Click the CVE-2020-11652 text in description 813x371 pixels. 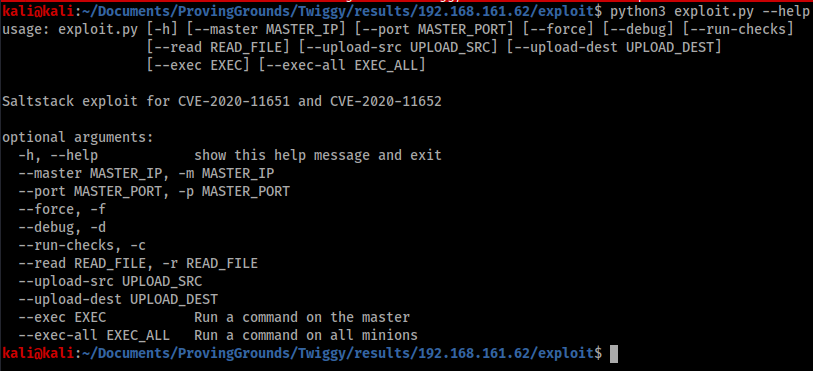[x=385, y=101]
